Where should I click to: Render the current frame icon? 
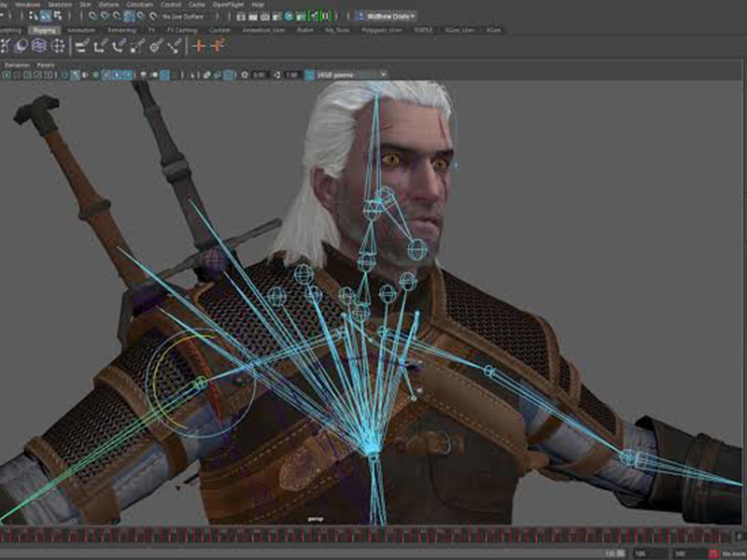[x=253, y=17]
